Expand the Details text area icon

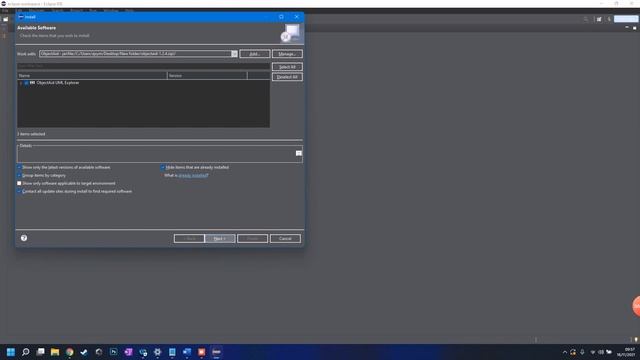[299, 153]
